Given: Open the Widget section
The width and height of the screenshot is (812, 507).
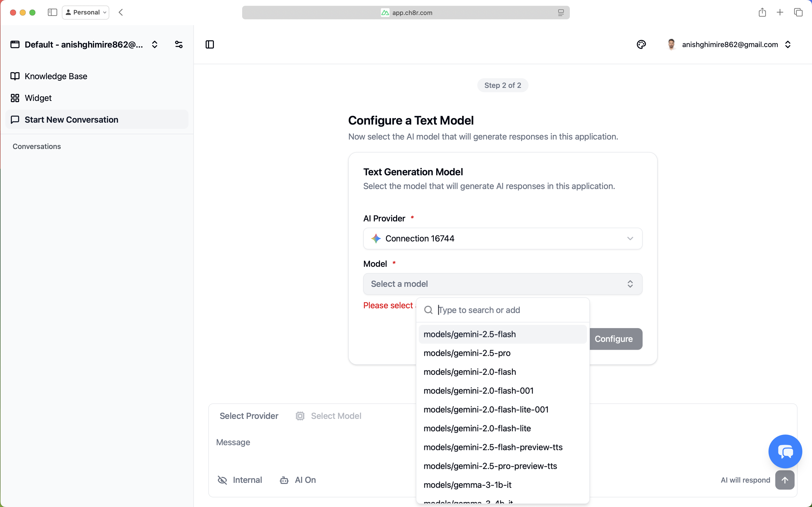Looking at the screenshot, I should [x=38, y=98].
